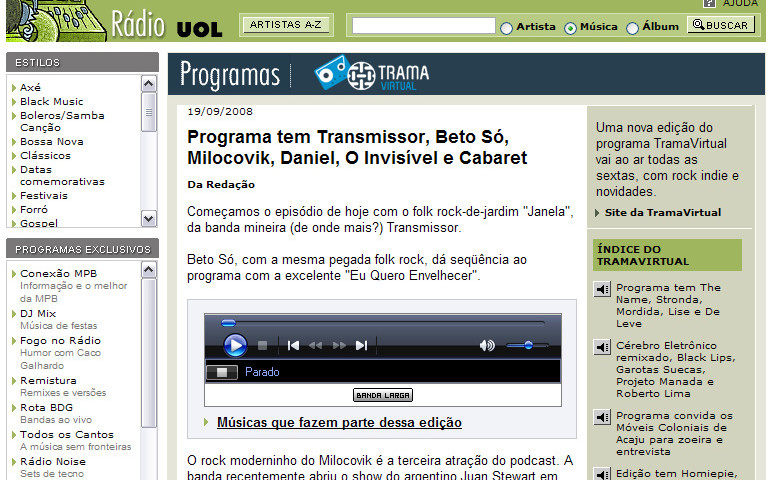
Task: Click speaker icon for Móveis Coloniais de Acaju
Action: tap(602, 417)
